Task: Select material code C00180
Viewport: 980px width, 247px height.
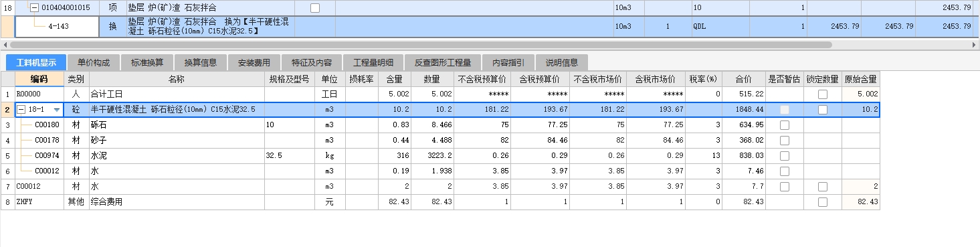Action: (x=47, y=125)
